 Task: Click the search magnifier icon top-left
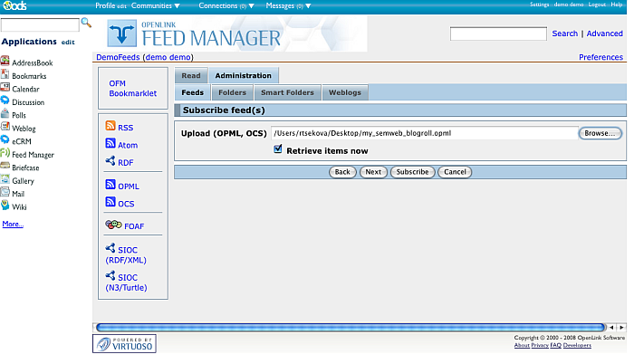(86, 23)
